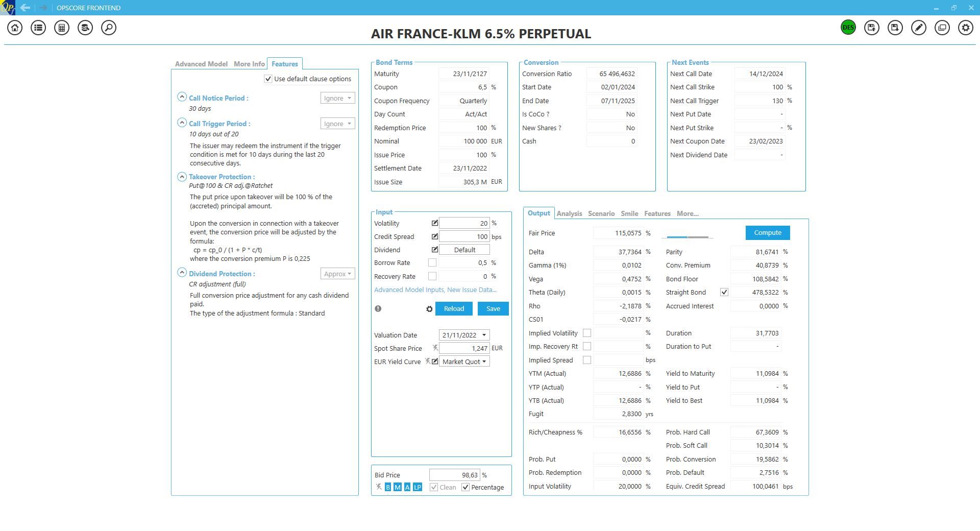The image size is (980, 531).
Task: Open the Call Trigger Period Ignore dropdown
Action: pyautogui.click(x=337, y=124)
